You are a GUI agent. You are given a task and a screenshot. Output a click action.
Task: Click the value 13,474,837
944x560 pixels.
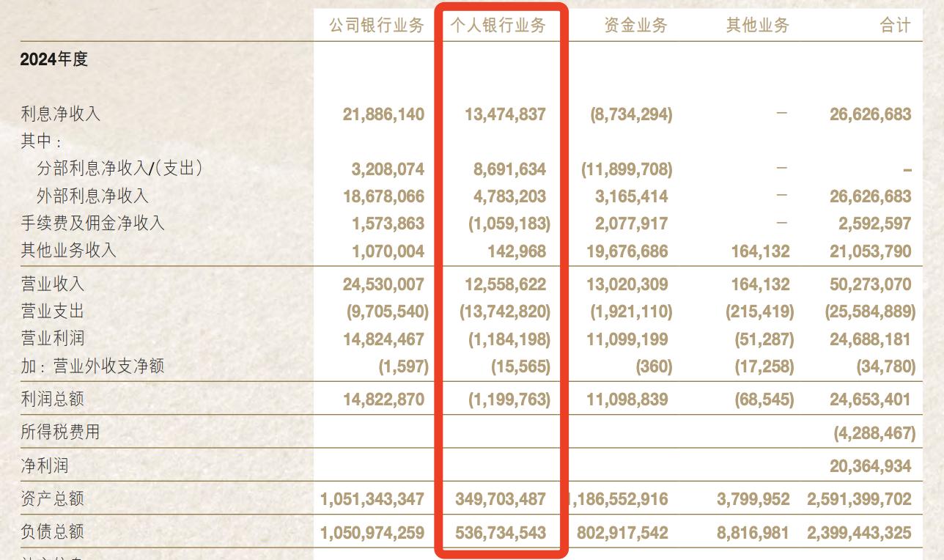point(506,114)
